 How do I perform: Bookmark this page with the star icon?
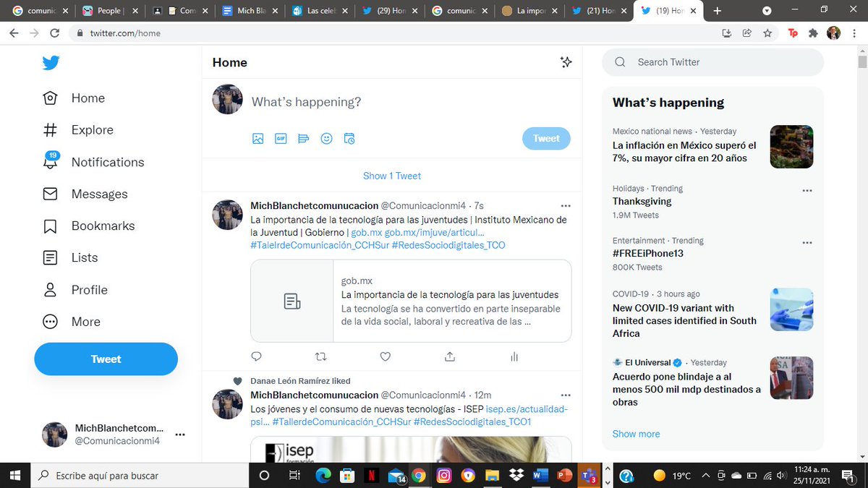click(x=767, y=33)
